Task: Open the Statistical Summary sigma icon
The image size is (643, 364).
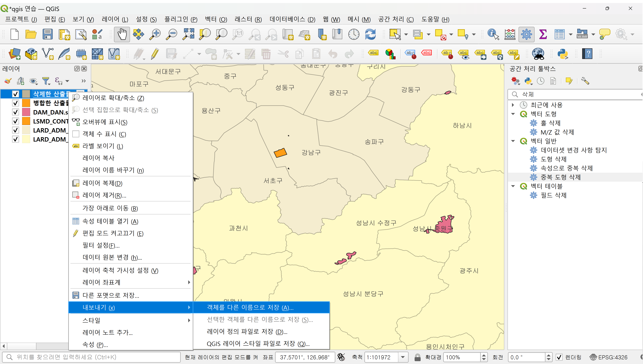Action: 543,34
